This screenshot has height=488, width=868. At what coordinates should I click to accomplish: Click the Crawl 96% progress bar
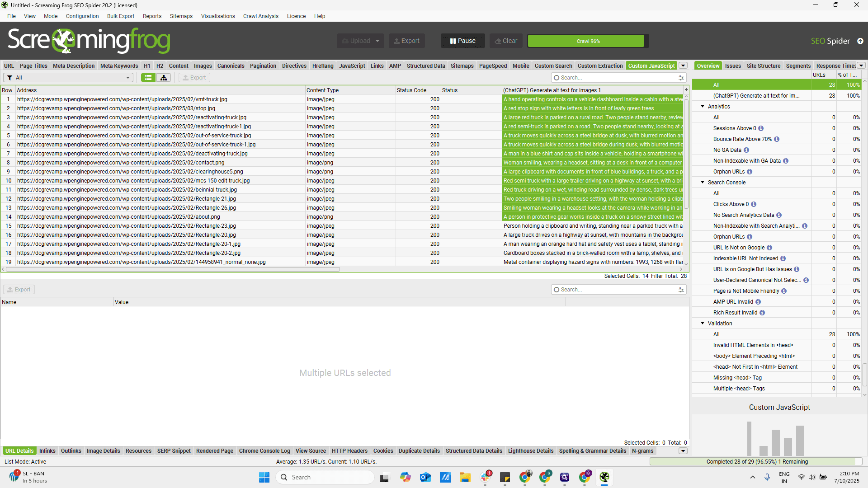[x=588, y=41]
